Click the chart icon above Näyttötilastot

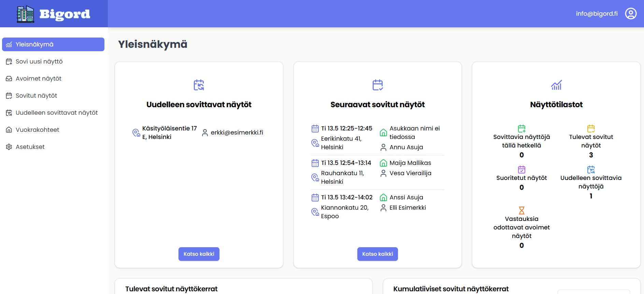tap(556, 85)
